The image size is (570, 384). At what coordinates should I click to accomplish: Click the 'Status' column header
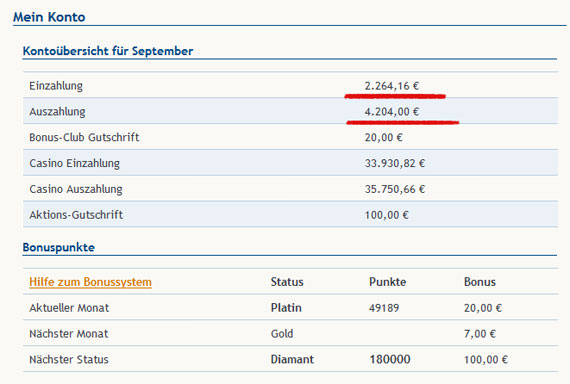287,282
